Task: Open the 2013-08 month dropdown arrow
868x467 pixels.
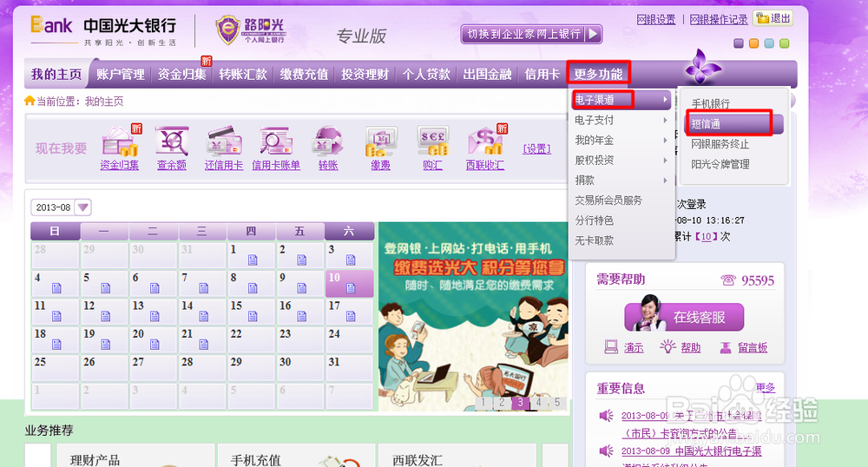Action: [x=83, y=207]
